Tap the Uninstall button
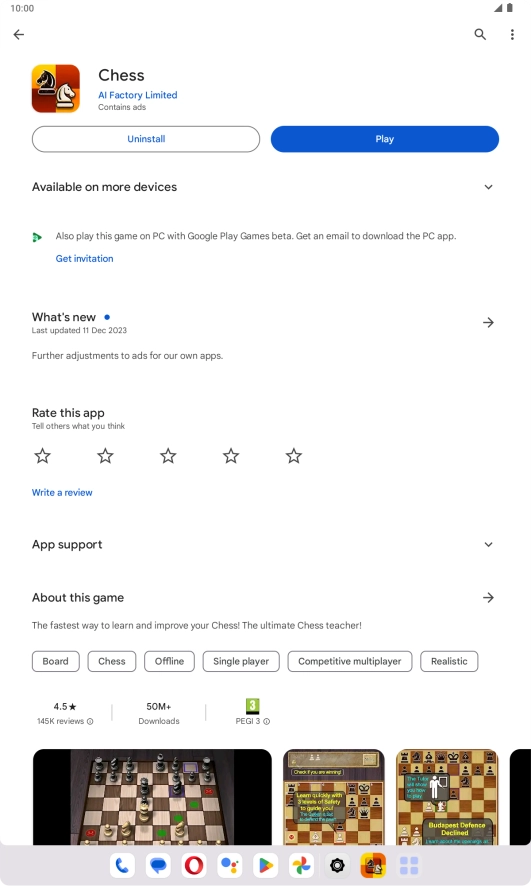The height and width of the screenshot is (886, 531). pyautogui.click(x=146, y=139)
